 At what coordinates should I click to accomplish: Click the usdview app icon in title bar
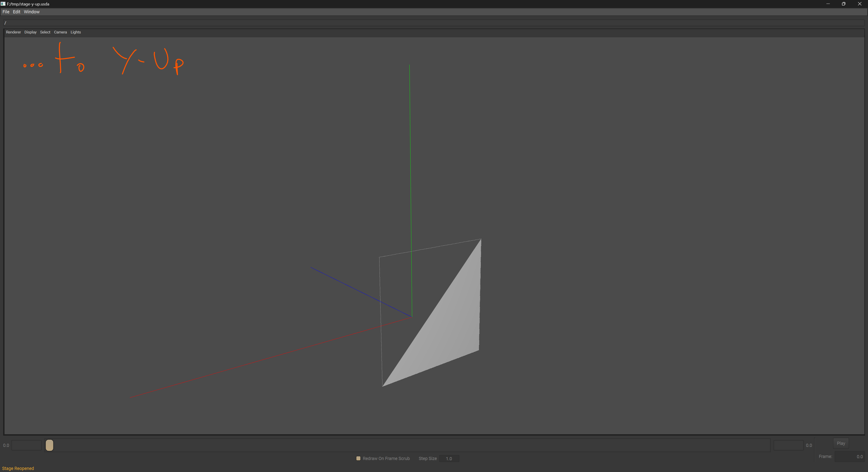3,4
